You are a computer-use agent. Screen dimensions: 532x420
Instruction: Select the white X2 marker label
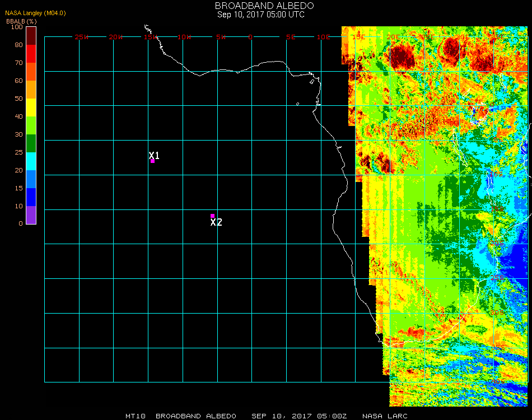click(x=216, y=222)
